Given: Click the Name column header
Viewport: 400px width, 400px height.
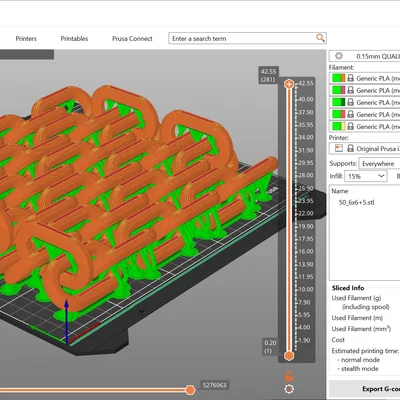Looking at the screenshot, I should (x=340, y=191).
